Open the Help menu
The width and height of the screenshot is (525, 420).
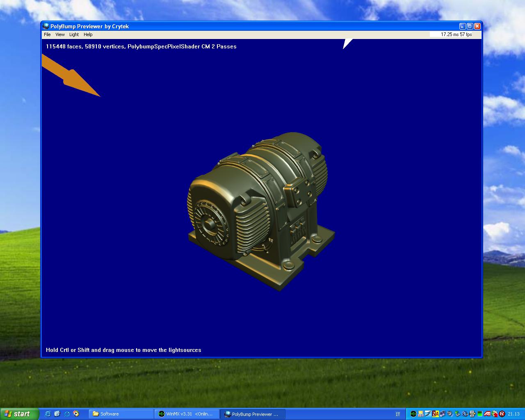(88, 34)
